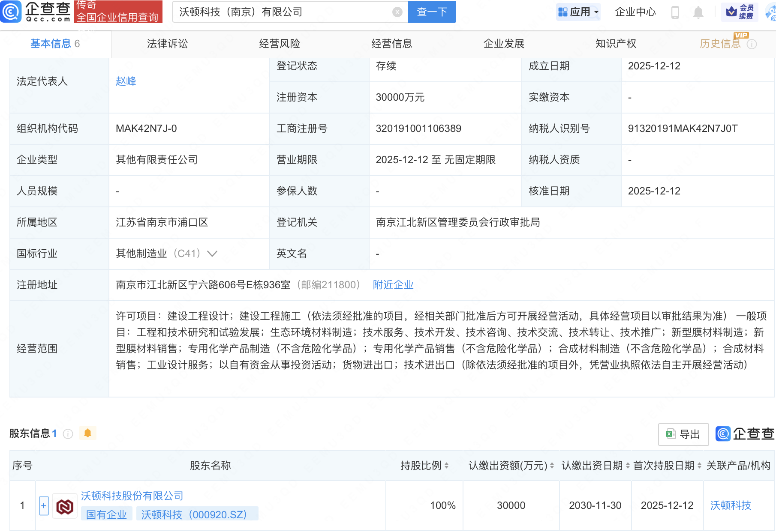The width and height of the screenshot is (776, 532).
Task: Open the 赵峰 legal representative link
Action: tap(126, 81)
